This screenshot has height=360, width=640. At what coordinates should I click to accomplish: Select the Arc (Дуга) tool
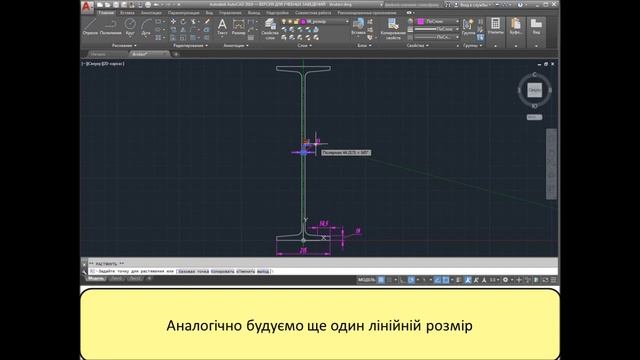146,27
